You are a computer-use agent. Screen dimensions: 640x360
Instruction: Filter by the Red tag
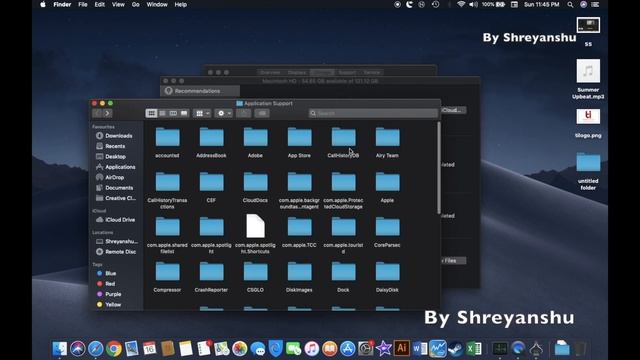coord(106,284)
